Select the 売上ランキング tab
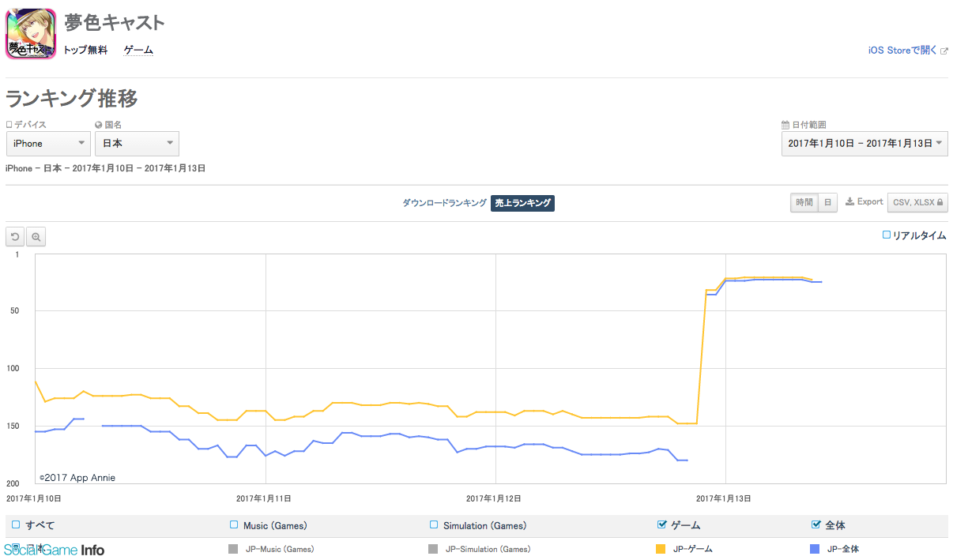Viewport: 953px width, 560px height. (522, 203)
